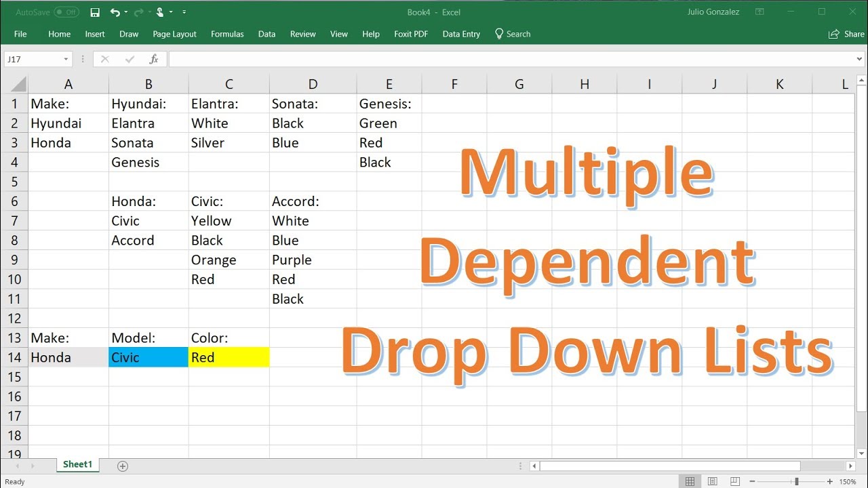868x488 pixels.
Task: Switch to the Home ribbon tab
Action: tap(59, 34)
